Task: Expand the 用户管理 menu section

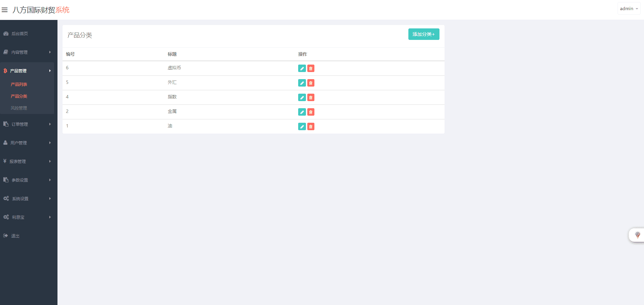Action: 27,143
